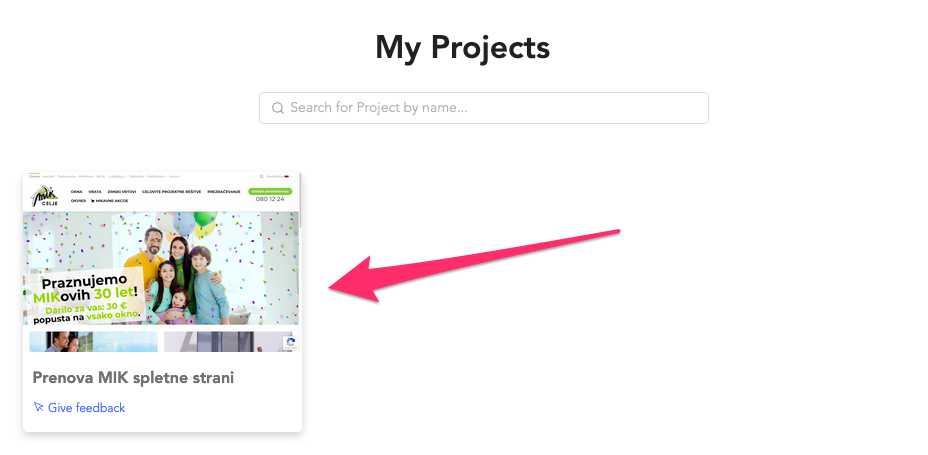Open the language flag selector in the preview
This screenshot has height=455, width=928.
point(286,176)
